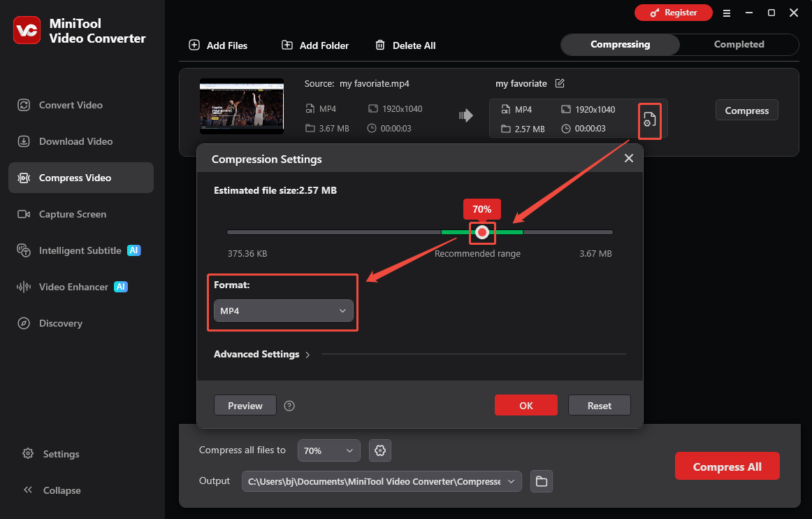Click the MiniTool Video Converter logo icon
Screen dimensions: 812x519
(27, 30)
